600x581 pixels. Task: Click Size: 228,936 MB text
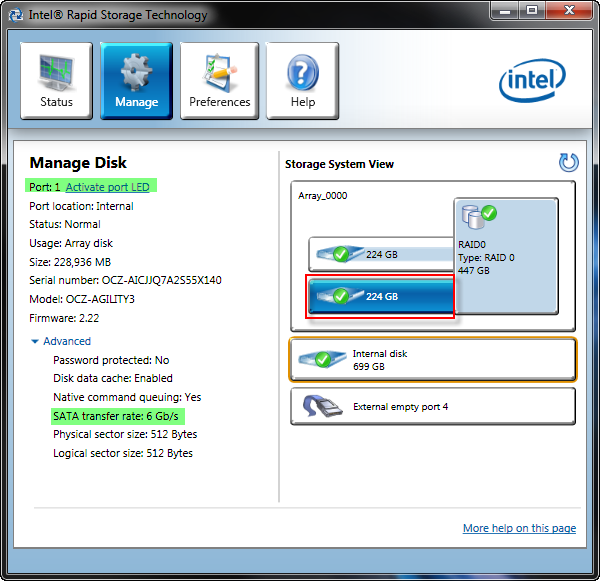[x=70, y=262]
